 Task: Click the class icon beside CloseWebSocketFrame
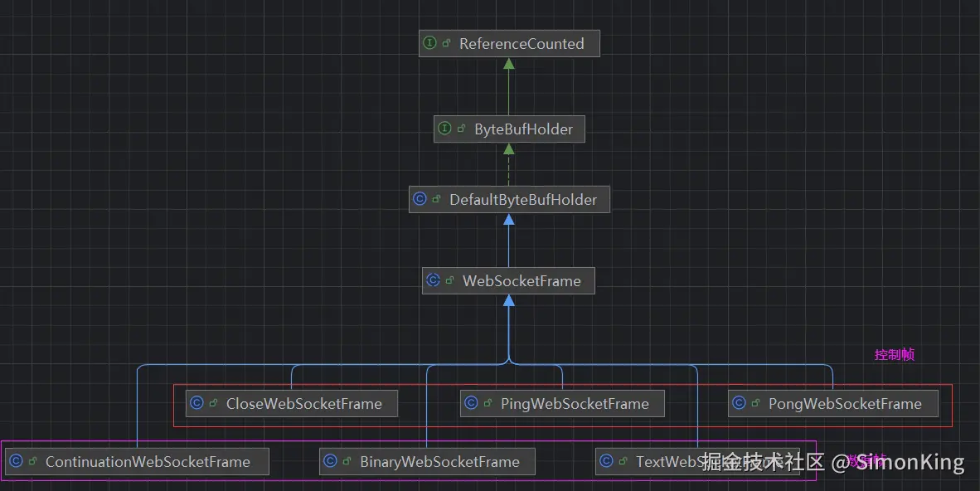pyautogui.click(x=196, y=403)
